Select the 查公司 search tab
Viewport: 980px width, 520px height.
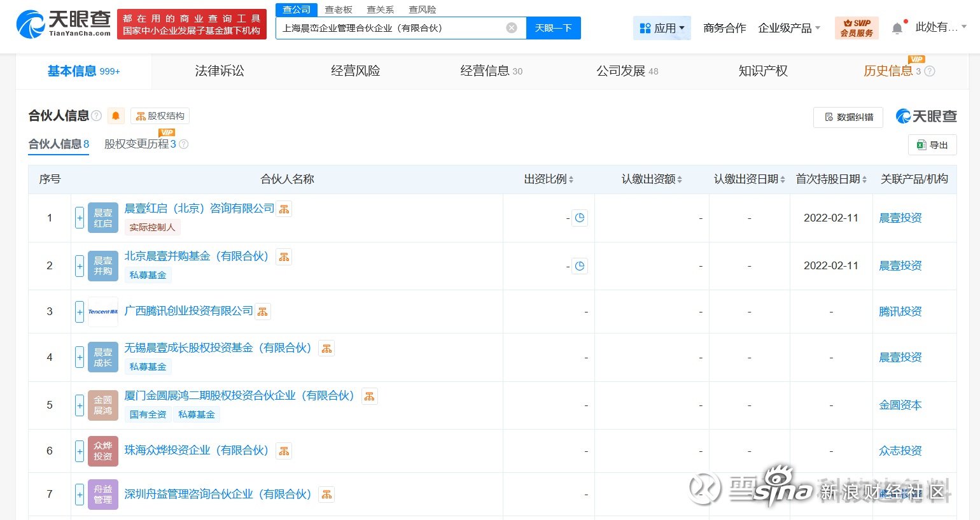[297, 10]
